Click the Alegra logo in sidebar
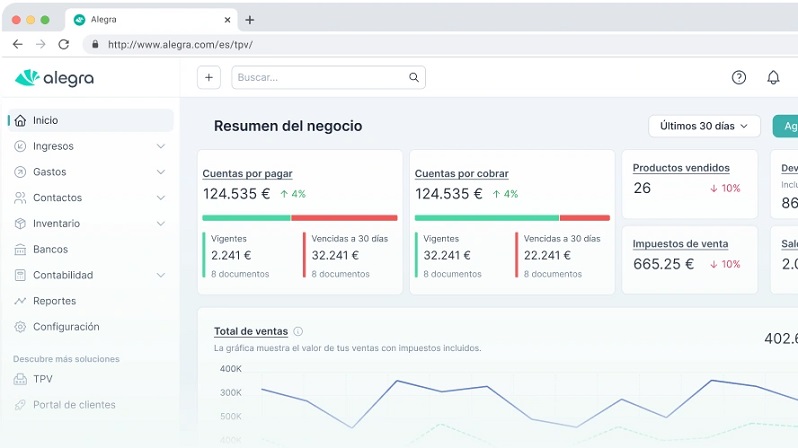This screenshot has height=448, width=798. click(55, 78)
